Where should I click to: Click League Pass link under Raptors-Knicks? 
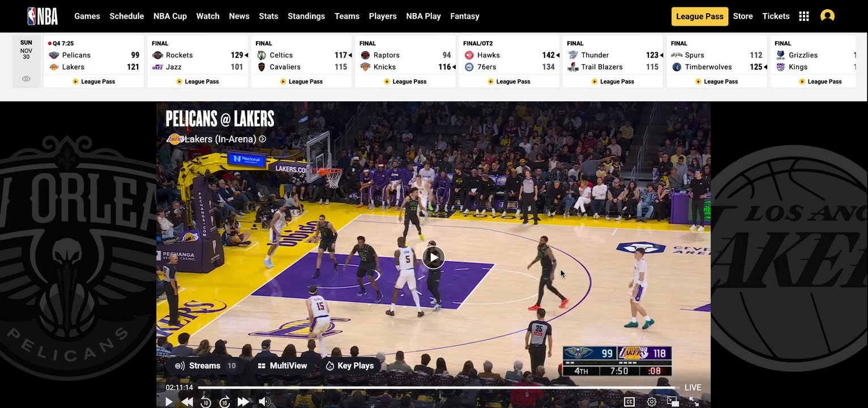(405, 82)
